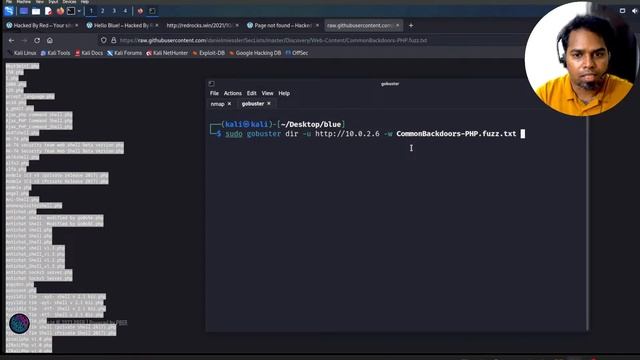Screen dimensions: 640x360
Task: Click 'sudo' in terminal command line
Action: pyautogui.click(x=234, y=134)
